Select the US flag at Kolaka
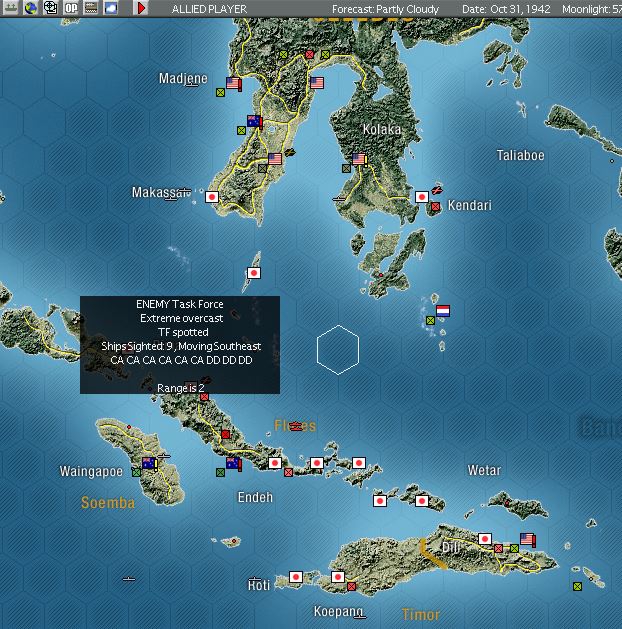622x629 pixels. (359, 159)
